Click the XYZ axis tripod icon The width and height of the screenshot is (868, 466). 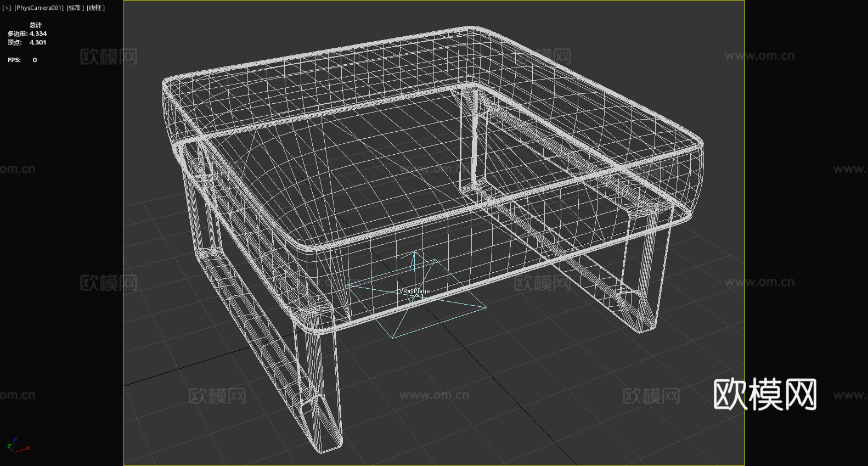pyautogui.click(x=18, y=445)
